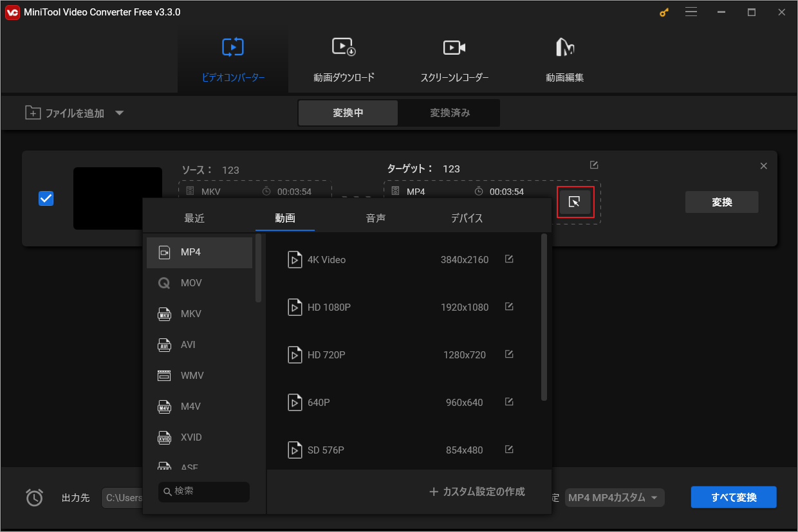
Task: Click the すべて変換 button
Action: point(734,497)
